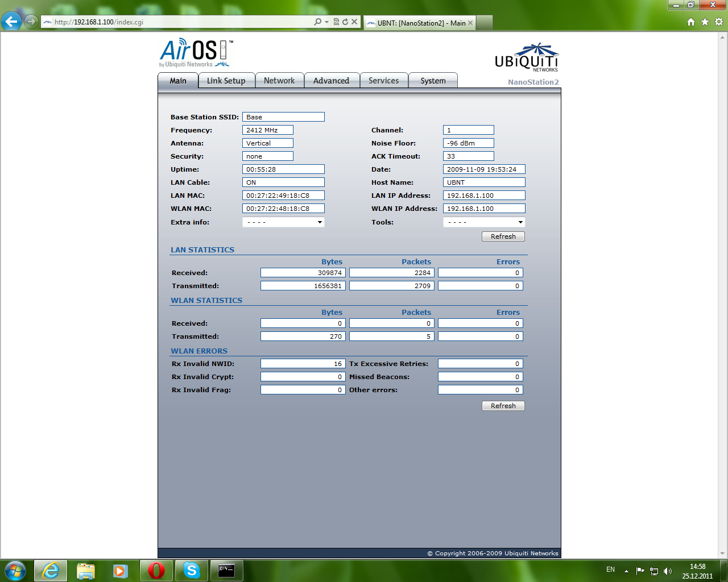
Task: Click the Ubiquiti Networks logo
Action: 526,57
